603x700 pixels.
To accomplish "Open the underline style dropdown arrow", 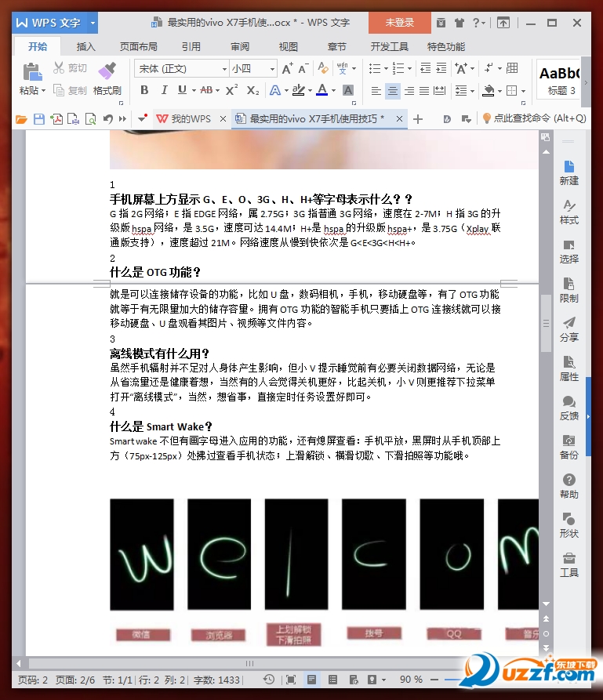I will [x=194, y=91].
